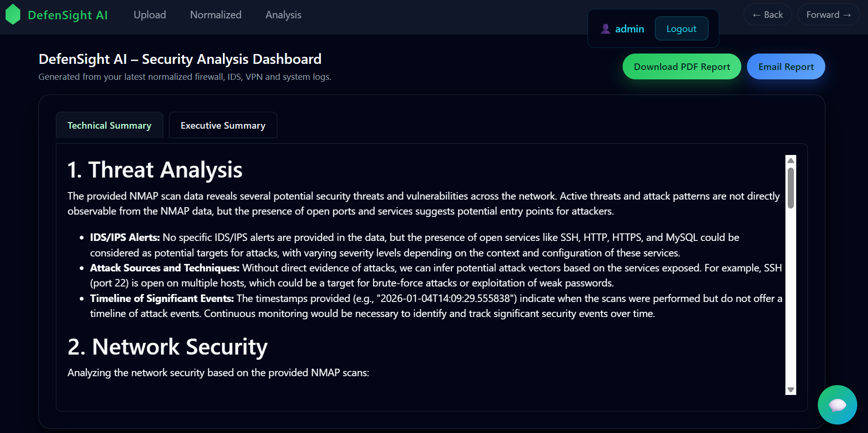Go to the Normalized page
Viewport: 868px width, 433px height.
tap(216, 15)
